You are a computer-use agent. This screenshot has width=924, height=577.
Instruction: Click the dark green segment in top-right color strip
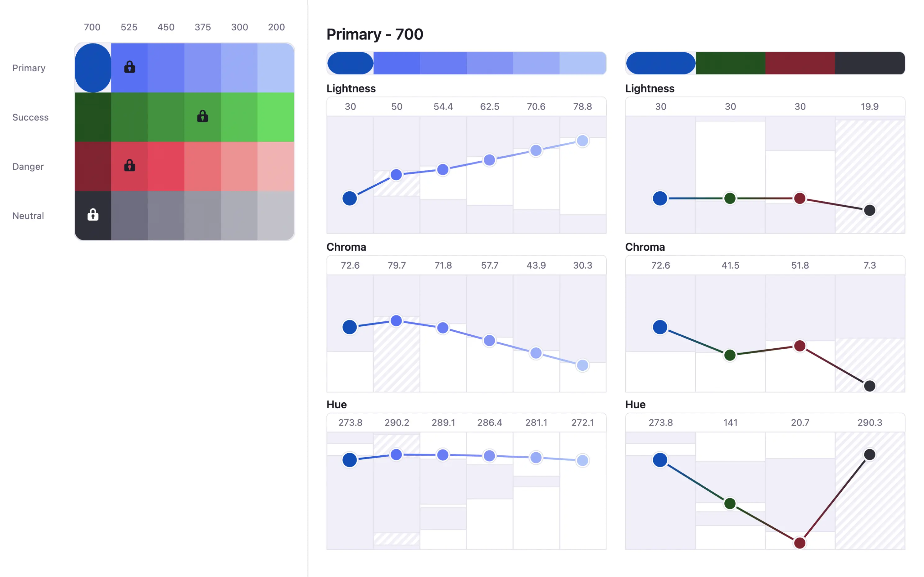click(730, 63)
